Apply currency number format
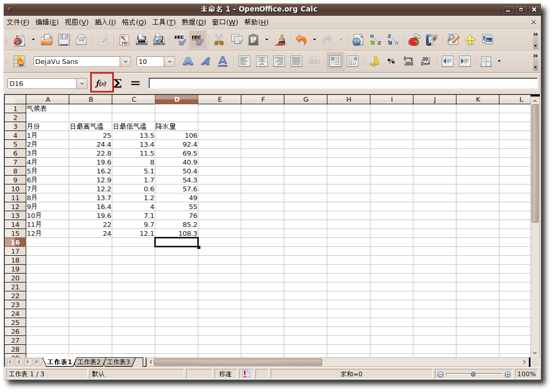This screenshot has width=553, height=392. 374,62
